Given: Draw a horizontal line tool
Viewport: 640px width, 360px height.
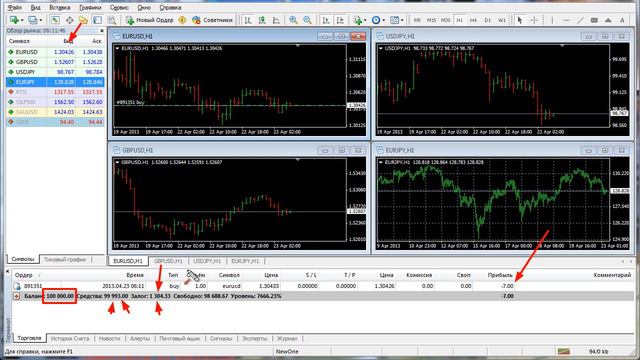Looking at the screenshot, I should pyautogui.click(x=566, y=20).
